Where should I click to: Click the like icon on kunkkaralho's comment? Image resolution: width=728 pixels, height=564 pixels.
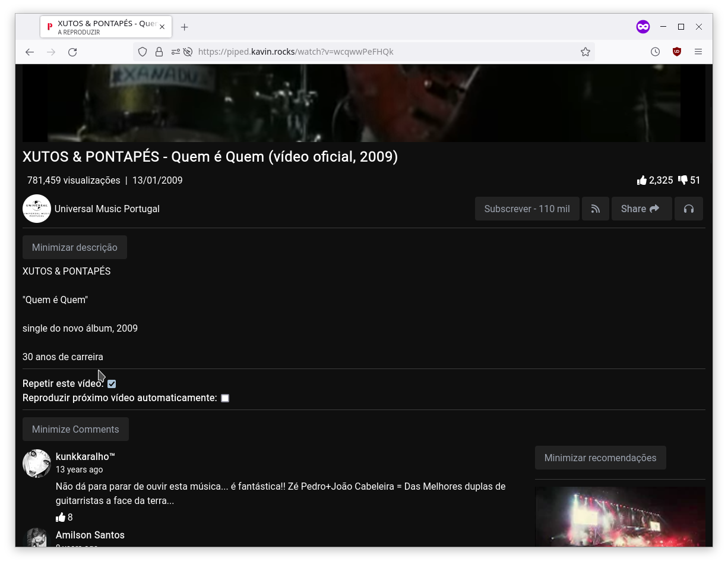point(61,517)
